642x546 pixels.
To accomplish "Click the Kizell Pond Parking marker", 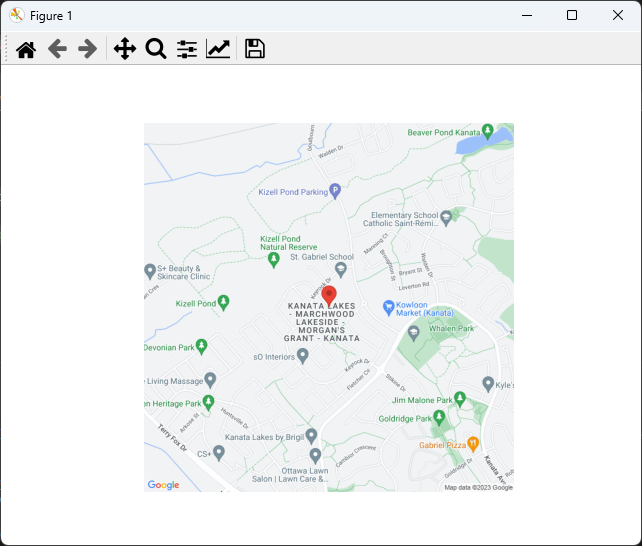I will 335,191.
